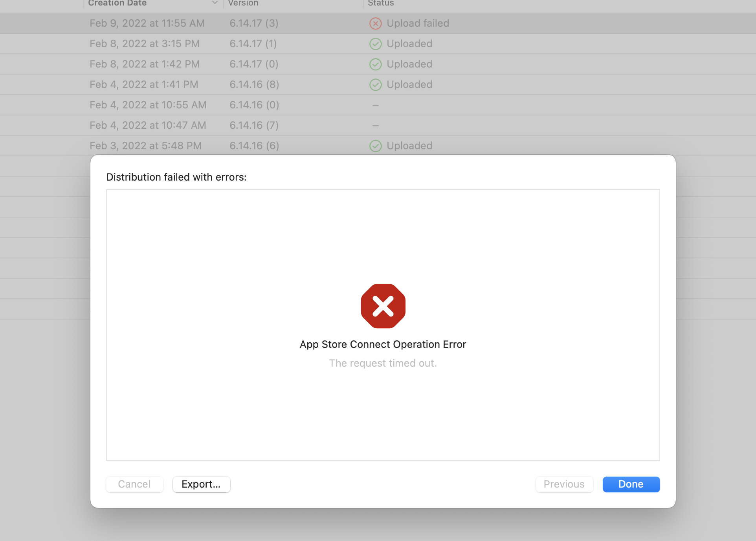The height and width of the screenshot is (541, 756).
Task: Click Uploaded checkmark icon for 6.14.16 (6)
Action: coord(376,146)
